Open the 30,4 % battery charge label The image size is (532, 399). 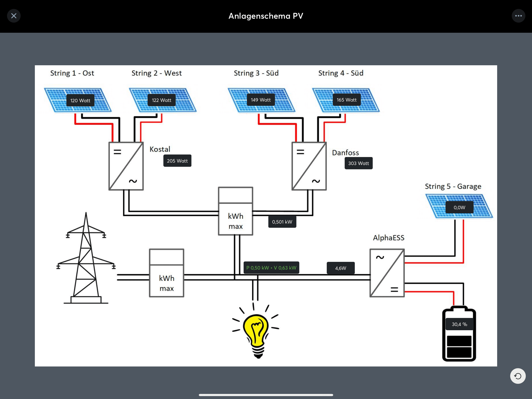(459, 324)
